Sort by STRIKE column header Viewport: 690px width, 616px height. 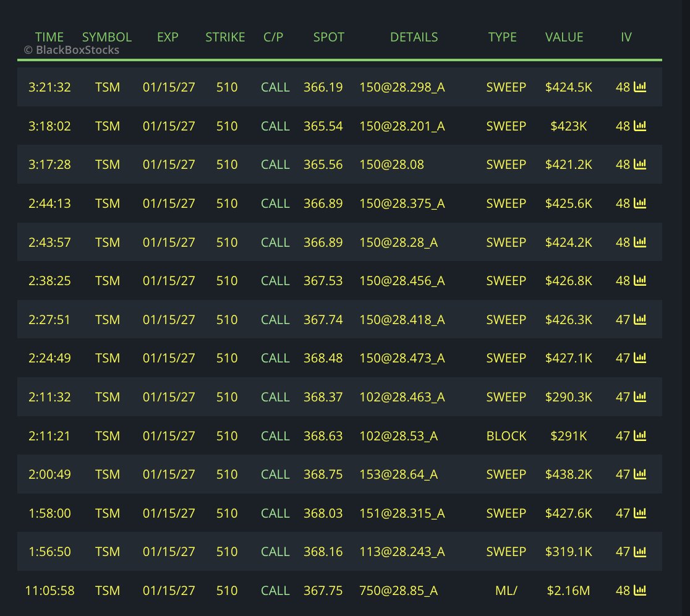coord(225,37)
